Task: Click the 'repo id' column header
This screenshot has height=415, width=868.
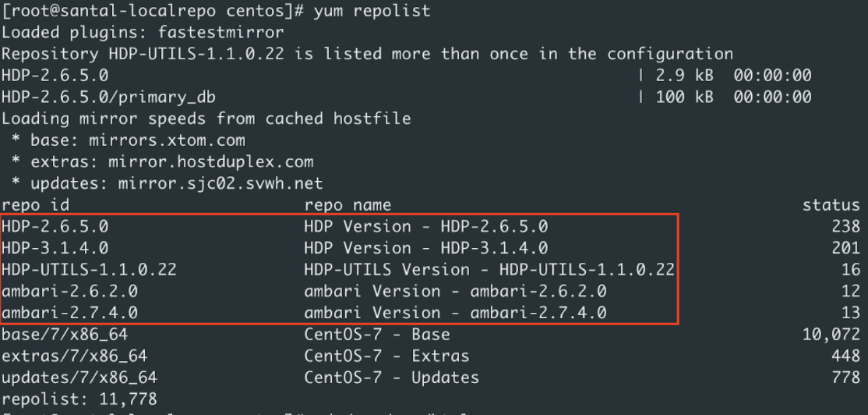Action: pyautogui.click(x=35, y=205)
